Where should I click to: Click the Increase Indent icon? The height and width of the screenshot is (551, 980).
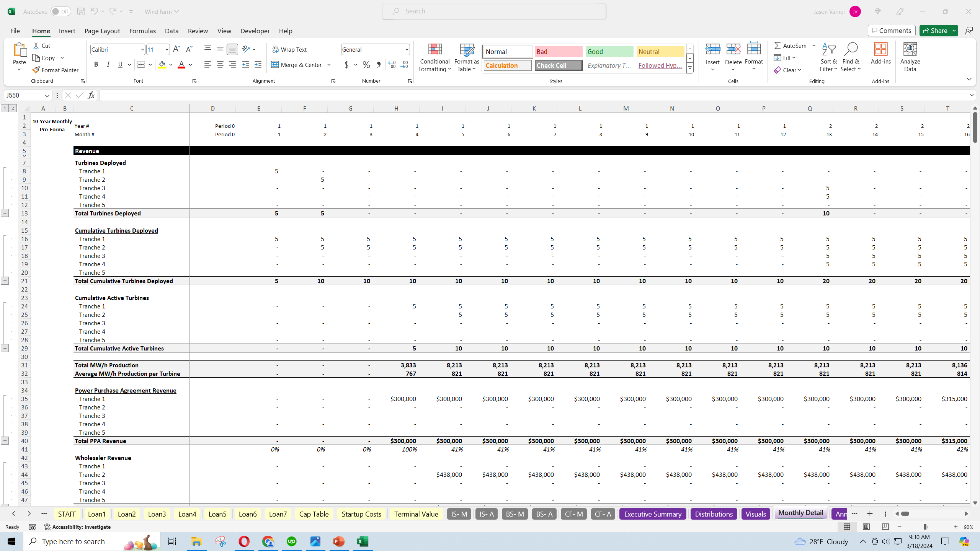(x=258, y=65)
